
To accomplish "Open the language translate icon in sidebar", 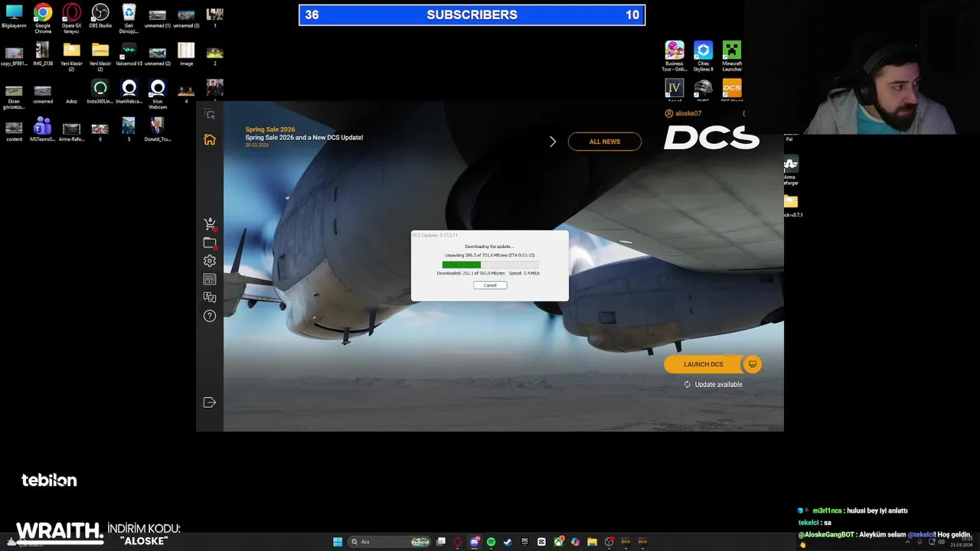I will 209,298.
